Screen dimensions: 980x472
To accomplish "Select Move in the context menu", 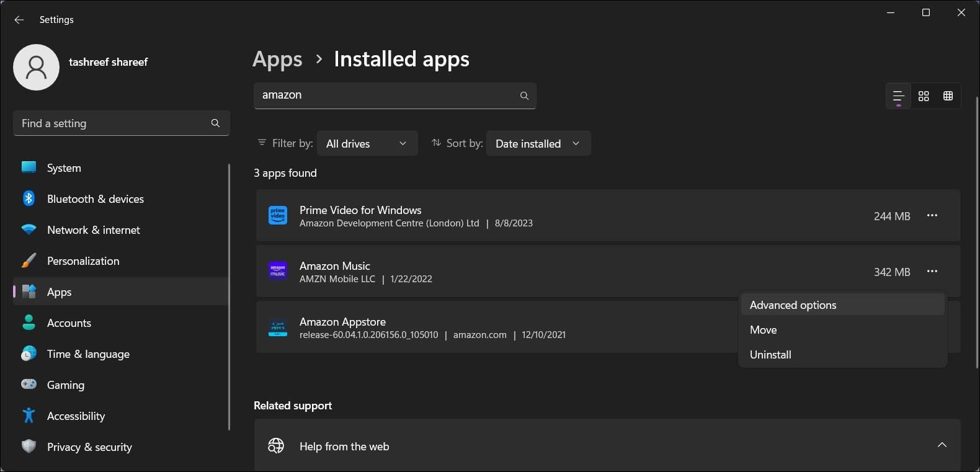I will point(763,330).
